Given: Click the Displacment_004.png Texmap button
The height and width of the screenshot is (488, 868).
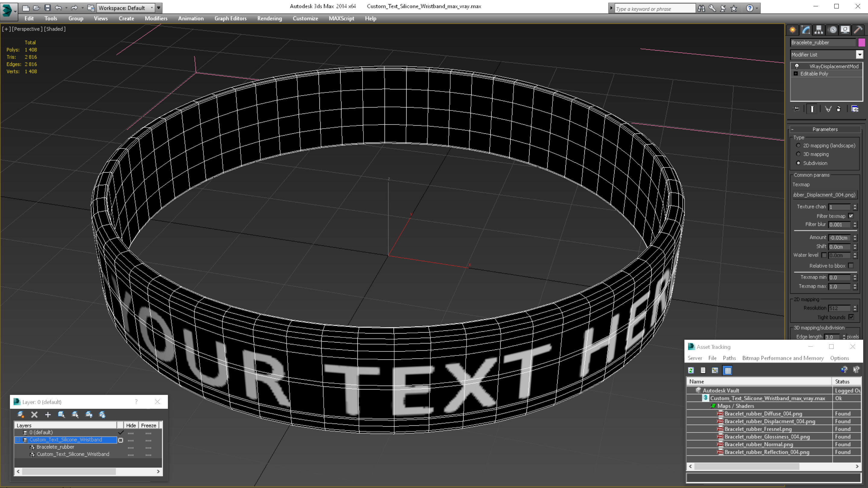Looking at the screenshot, I should 824,195.
